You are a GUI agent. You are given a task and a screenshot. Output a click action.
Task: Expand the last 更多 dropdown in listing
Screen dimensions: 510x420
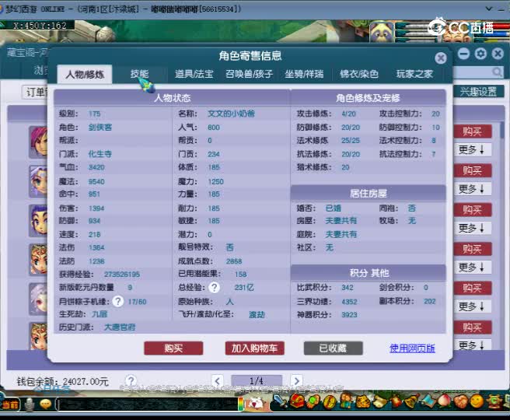(473, 345)
